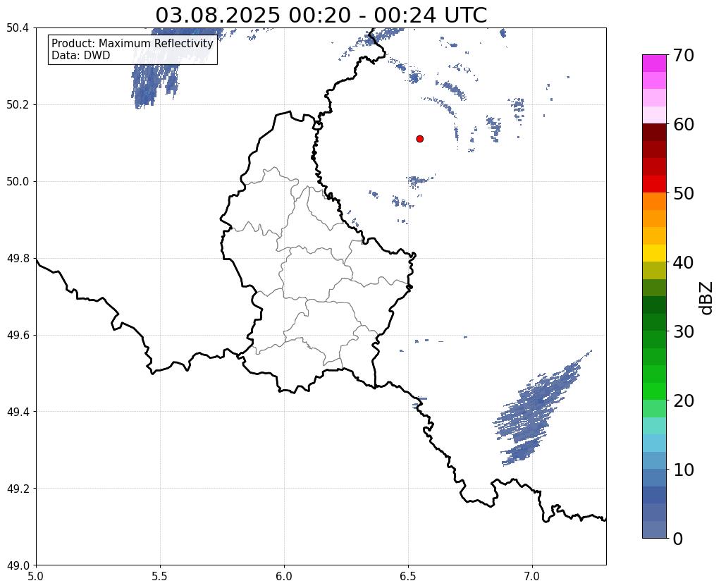This screenshot has height=588, width=721.
Task: Click the title '03.08.2025 00:20 - 00:24 UTC'
Action: (321, 16)
